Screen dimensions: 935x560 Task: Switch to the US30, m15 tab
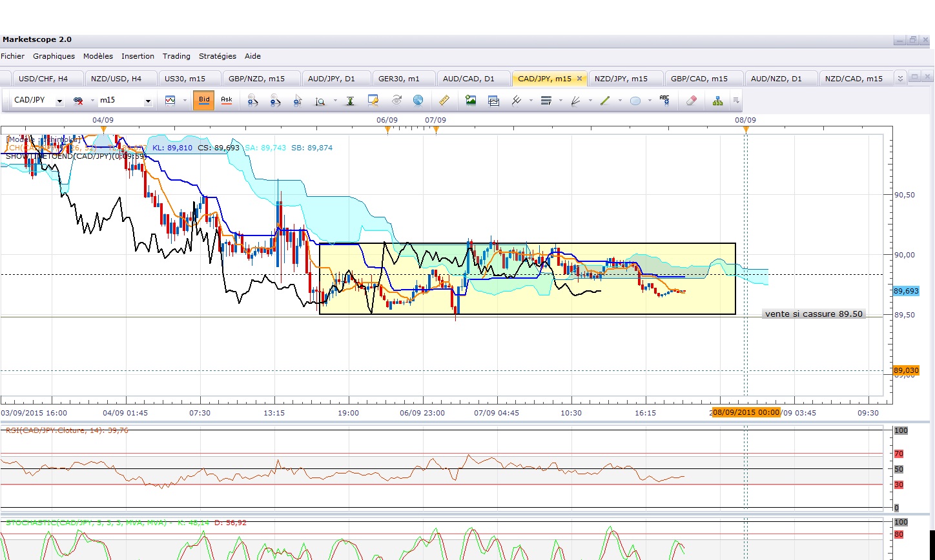click(x=190, y=79)
